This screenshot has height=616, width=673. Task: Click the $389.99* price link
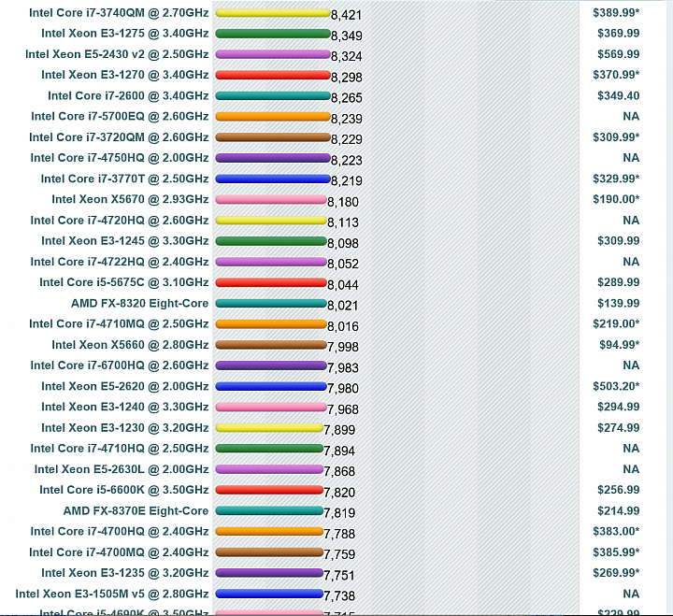pyautogui.click(x=616, y=13)
